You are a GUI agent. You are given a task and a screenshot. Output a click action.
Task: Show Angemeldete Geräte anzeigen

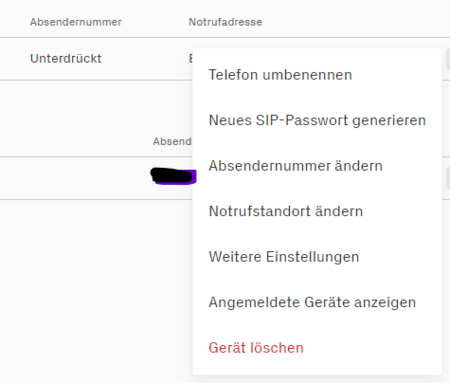coord(312,302)
